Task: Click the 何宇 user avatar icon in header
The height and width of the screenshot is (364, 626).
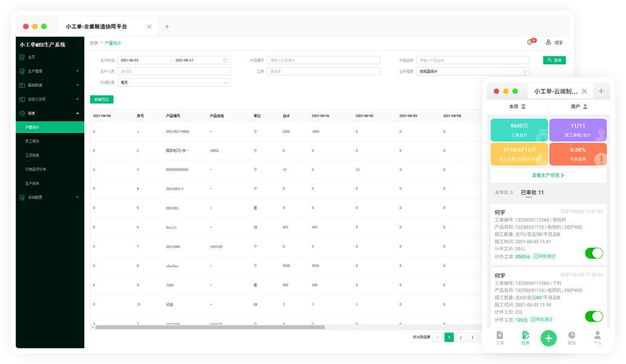Action: point(549,42)
